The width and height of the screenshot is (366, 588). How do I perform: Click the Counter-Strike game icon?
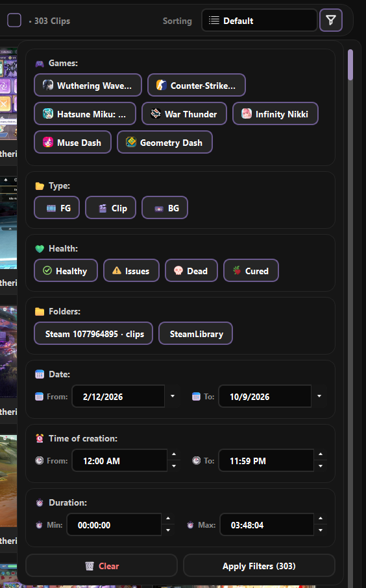coord(162,85)
